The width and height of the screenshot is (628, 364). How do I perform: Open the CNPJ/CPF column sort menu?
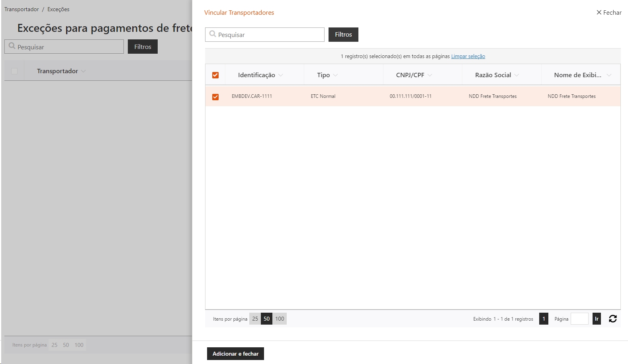(x=430, y=75)
